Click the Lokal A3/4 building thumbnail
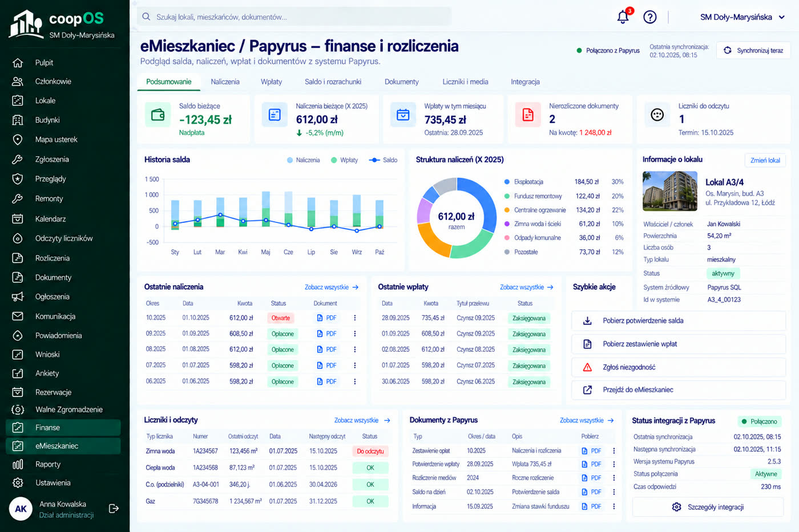 tap(670, 192)
